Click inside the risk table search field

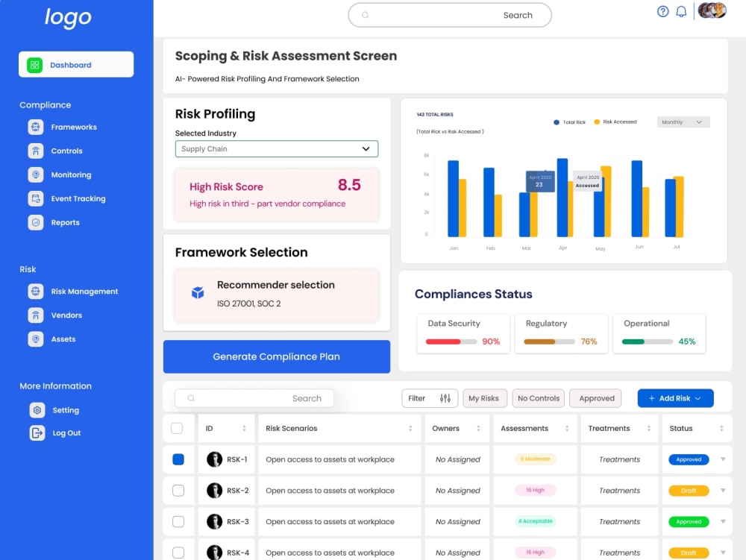(254, 398)
